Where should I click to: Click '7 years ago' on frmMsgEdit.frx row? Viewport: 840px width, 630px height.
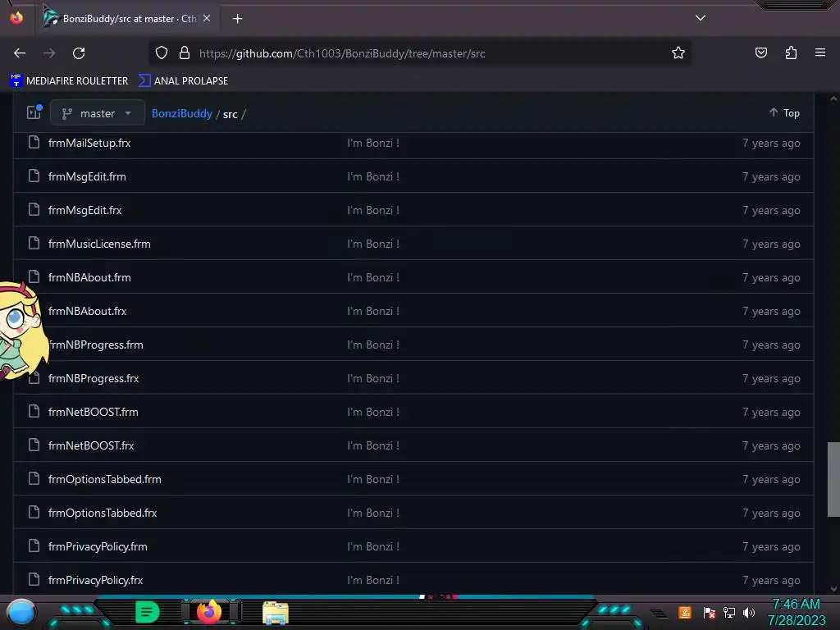(771, 211)
